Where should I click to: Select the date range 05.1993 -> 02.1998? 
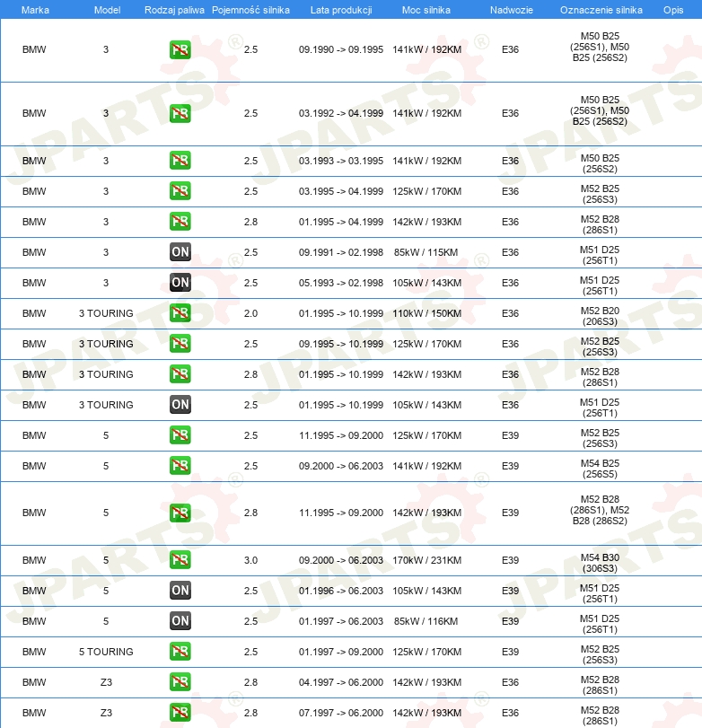pyautogui.click(x=341, y=283)
